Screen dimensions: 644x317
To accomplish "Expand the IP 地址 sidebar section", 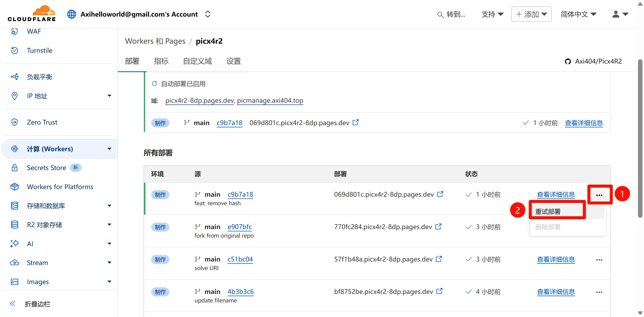I will coord(109,96).
